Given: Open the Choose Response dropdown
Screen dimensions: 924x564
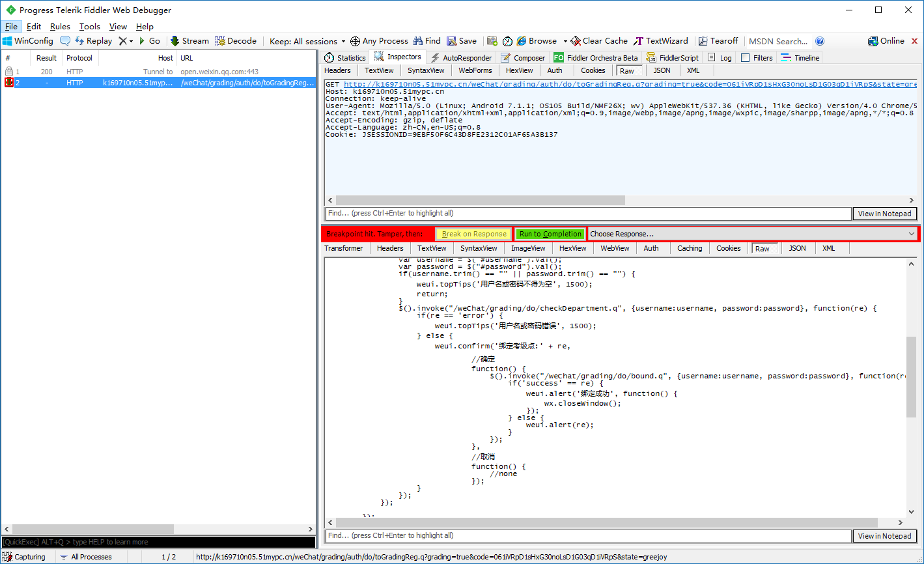Looking at the screenshot, I should pos(753,234).
